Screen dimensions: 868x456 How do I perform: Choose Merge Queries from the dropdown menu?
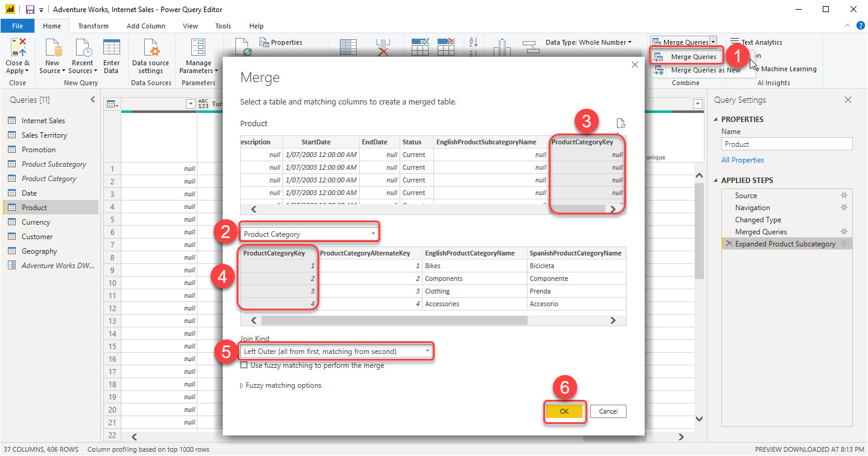pos(687,57)
